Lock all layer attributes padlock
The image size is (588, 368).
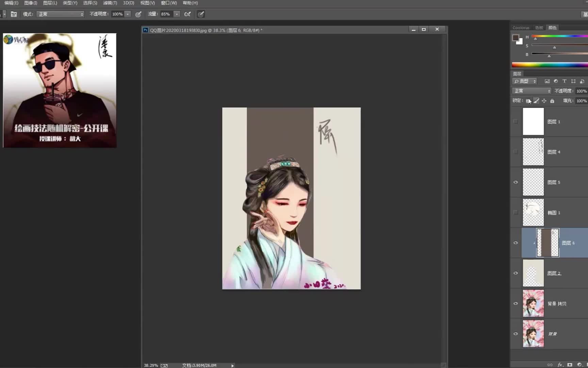[x=552, y=101]
